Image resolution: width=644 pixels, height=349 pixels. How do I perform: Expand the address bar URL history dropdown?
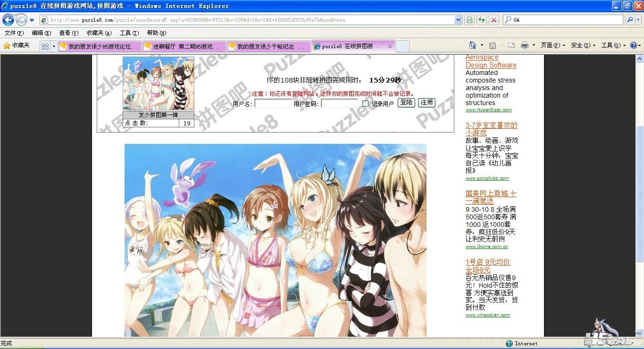pos(458,20)
